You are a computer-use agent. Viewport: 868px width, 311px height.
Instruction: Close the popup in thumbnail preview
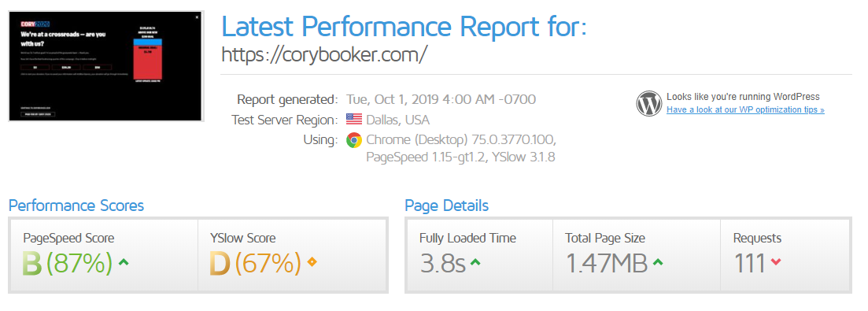pos(197,17)
